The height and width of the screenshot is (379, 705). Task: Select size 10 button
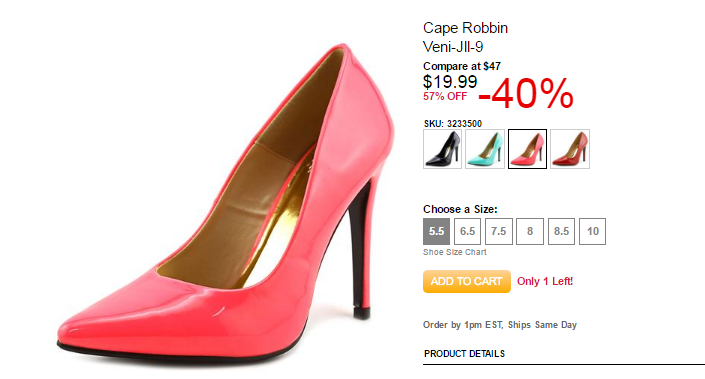coord(592,232)
